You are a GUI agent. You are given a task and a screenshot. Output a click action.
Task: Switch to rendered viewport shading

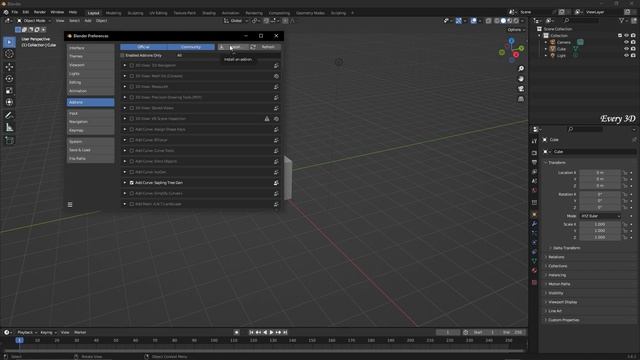[516, 21]
